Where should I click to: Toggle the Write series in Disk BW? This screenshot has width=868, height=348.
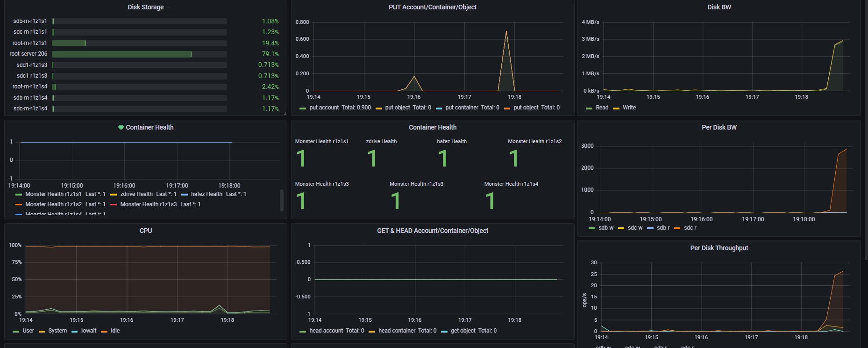point(629,108)
